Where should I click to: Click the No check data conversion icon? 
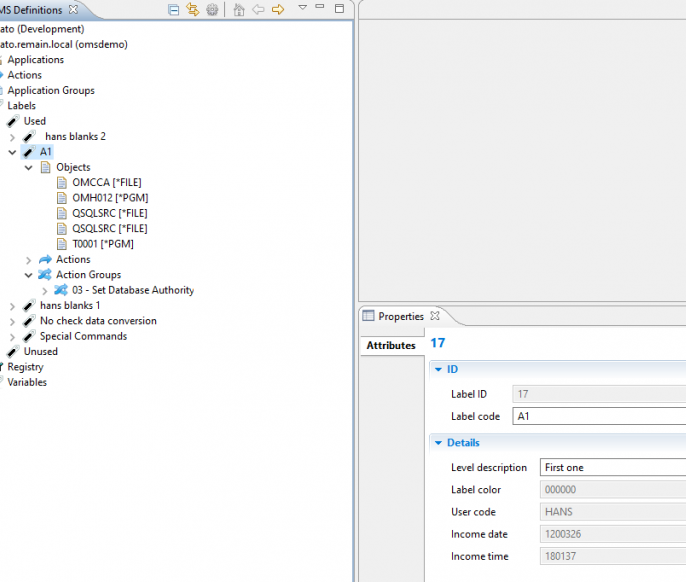click(29, 321)
